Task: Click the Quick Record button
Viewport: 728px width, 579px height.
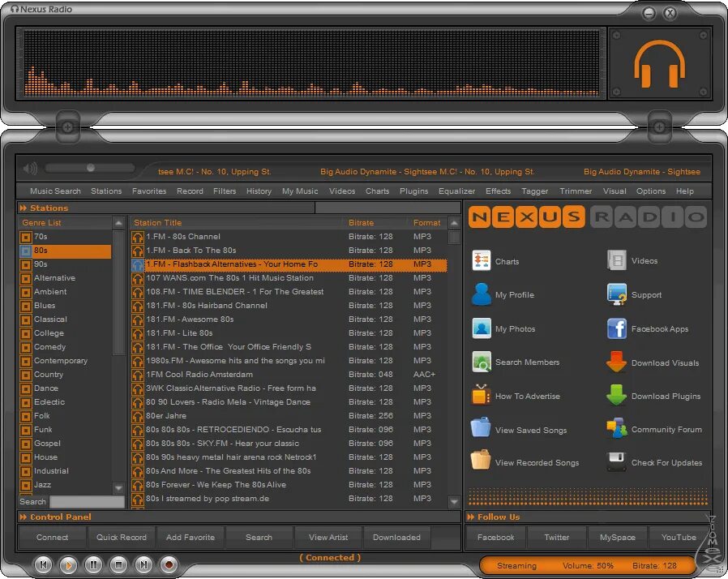Action: pyautogui.click(x=121, y=537)
